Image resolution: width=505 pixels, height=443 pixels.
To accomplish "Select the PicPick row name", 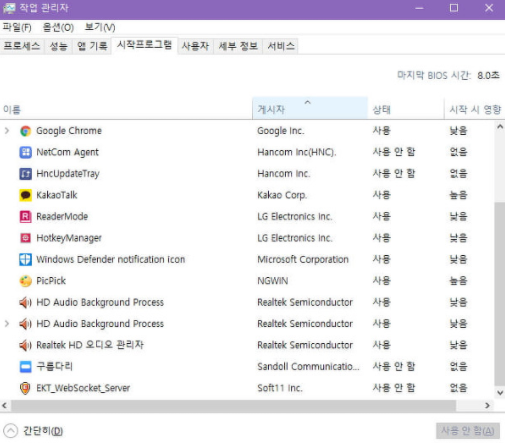I will tap(51, 281).
